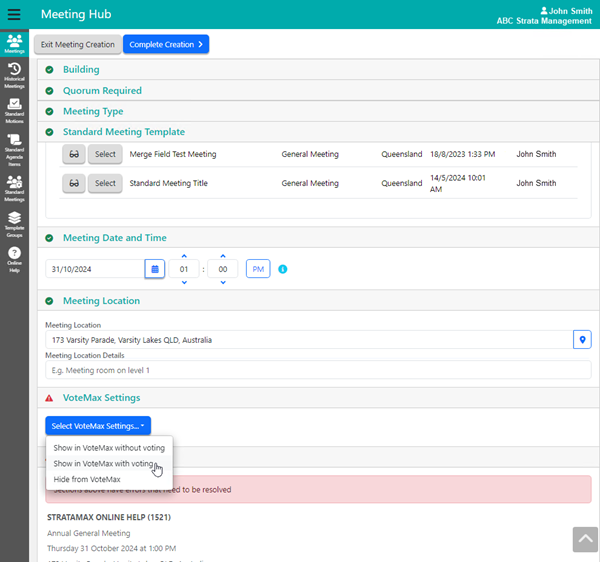This screenshot has width=600, height=562.
Task: Decrease the hour with the down arrow
Action: pos(184,282)
